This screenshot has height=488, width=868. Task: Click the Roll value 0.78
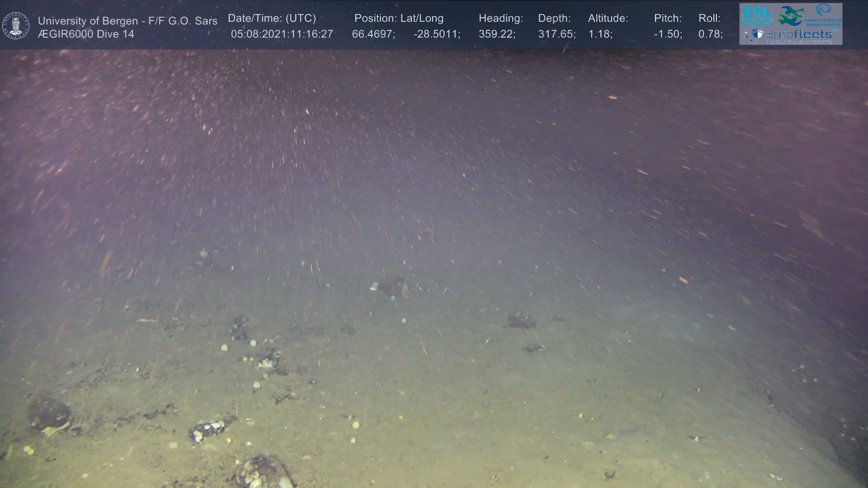point(710,34)
